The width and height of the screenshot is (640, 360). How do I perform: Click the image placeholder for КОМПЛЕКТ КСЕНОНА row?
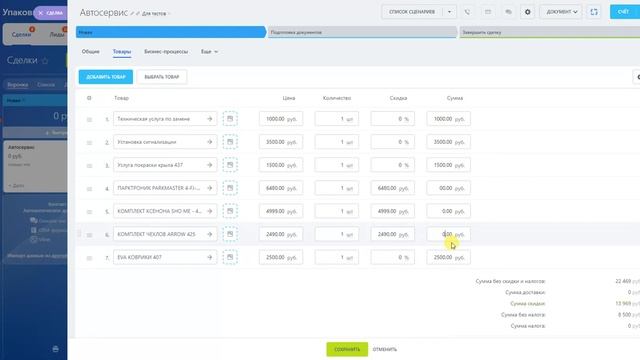point(230,211)
